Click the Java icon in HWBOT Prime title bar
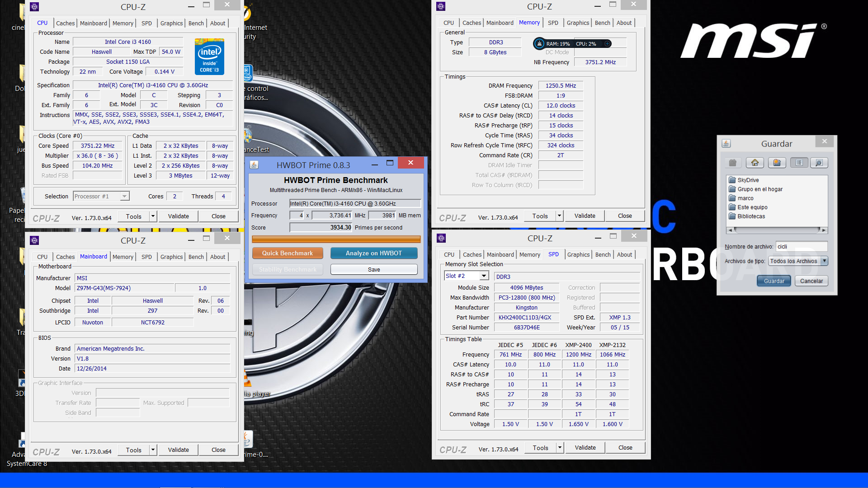 (x=254, y=165)
